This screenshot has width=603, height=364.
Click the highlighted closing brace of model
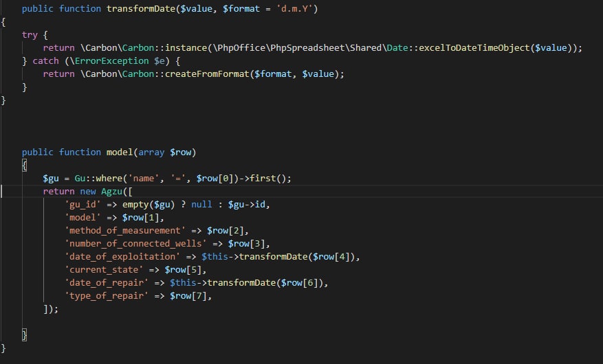24,335
